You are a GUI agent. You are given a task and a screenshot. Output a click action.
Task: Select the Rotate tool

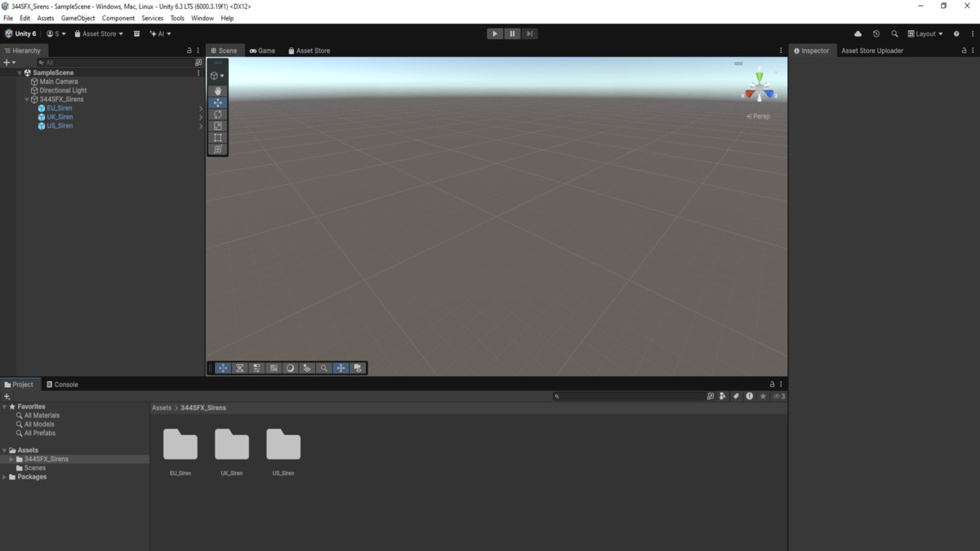point(217,114)
